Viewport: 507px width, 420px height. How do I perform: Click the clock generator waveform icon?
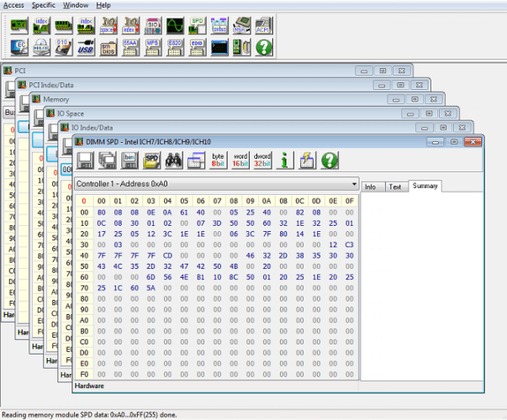(x=175, y=24)
